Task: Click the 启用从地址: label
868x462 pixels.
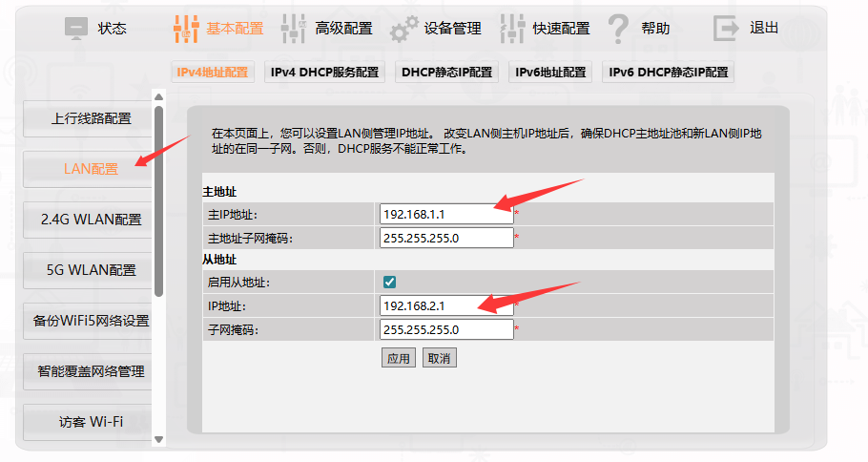Action: click(x=238, y=282)
